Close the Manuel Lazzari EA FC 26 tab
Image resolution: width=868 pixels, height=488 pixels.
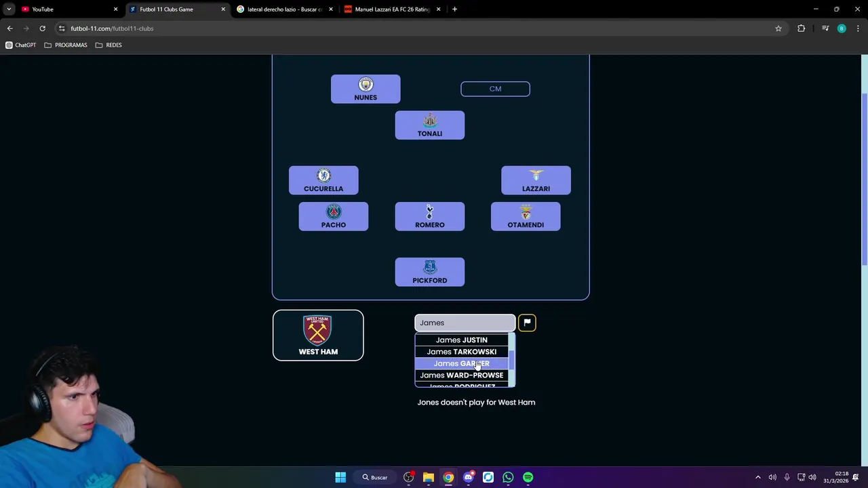click(438, 9)
